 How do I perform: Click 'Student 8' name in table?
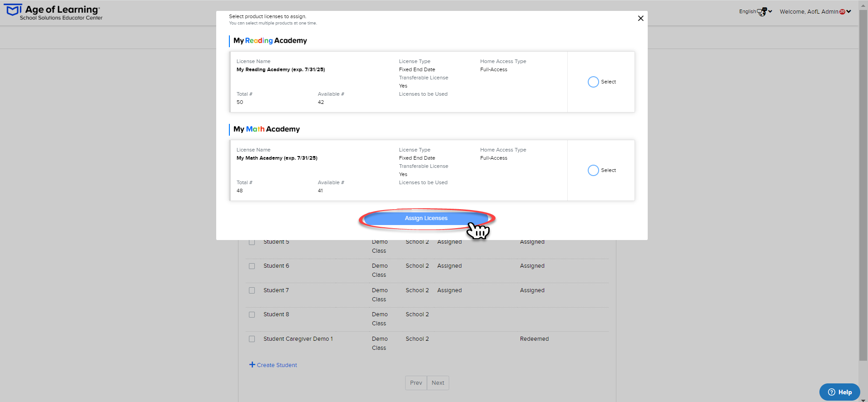tap(276, 314)
